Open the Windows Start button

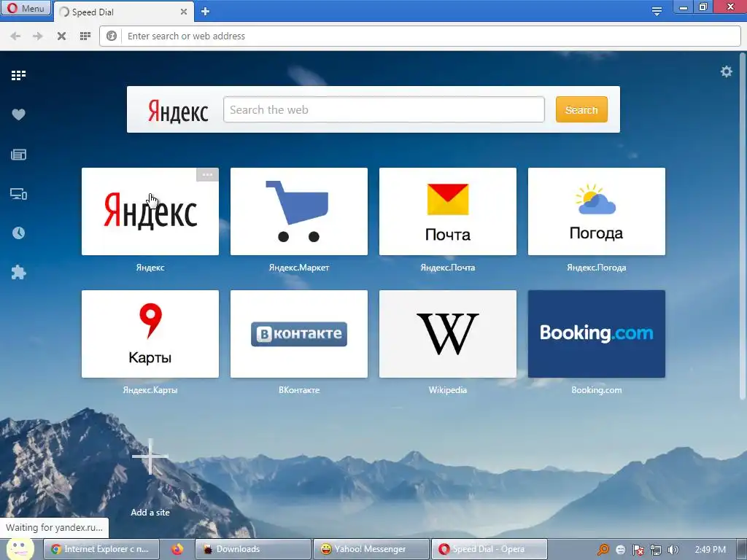click(x=20, y=549)
